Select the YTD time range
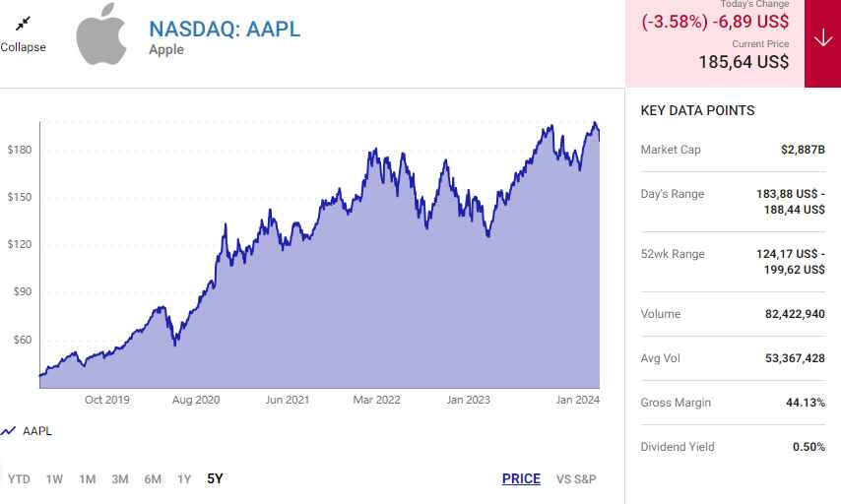The height and width of the screenshot is (504, 841). pyautogui.click(x=19, y=479)
